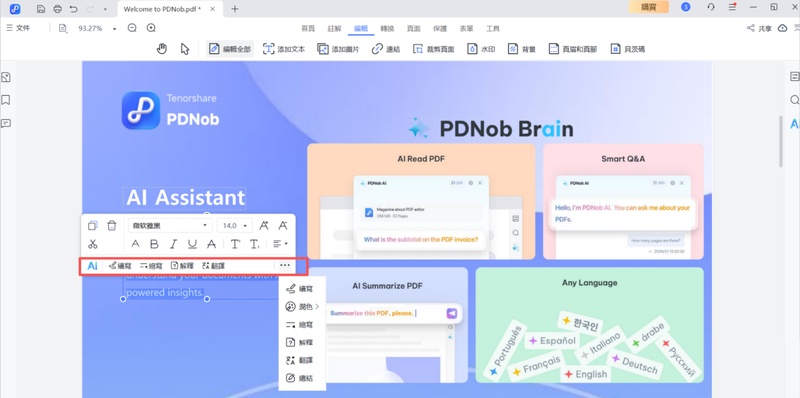Decrease font size in floating toolbar

[x=283, y=226]
